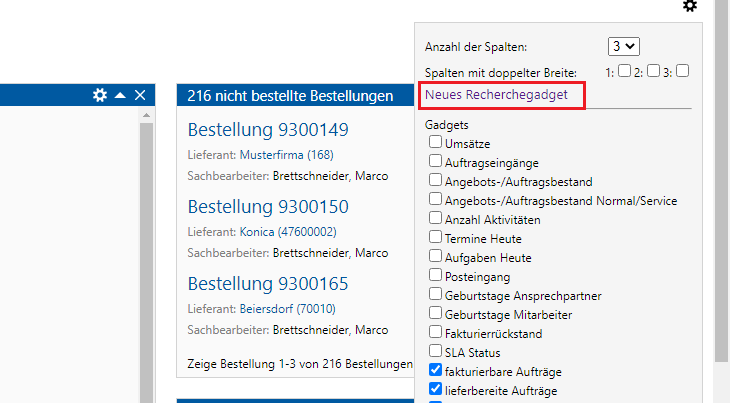Toggle the Posteingang gadget checkbox
Screen dimensions: 730x403
(436, 274)
